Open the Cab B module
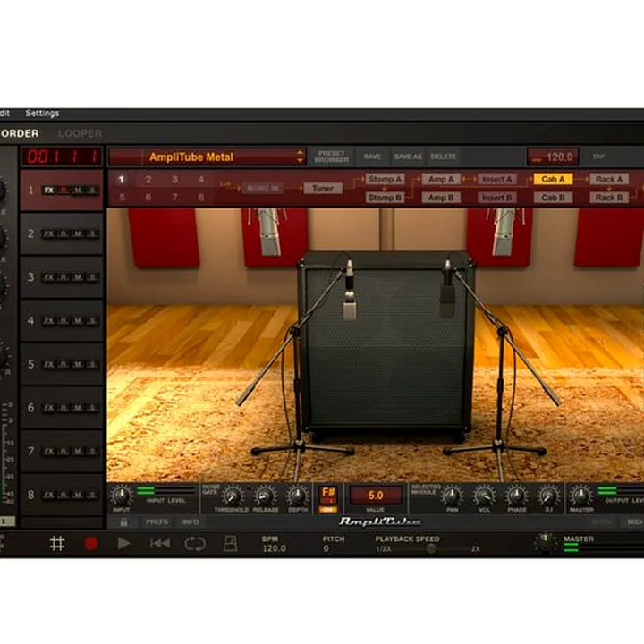This screenshot has width=644, height=644. click(553, 198)
